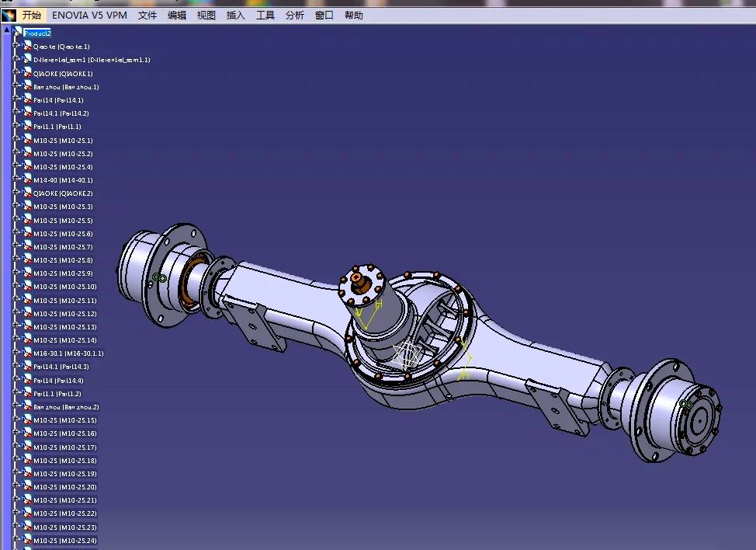Select the M10-25 (M10-25.13) label
Viewport: 756px width, 550px height.
[x=65, y=326]
